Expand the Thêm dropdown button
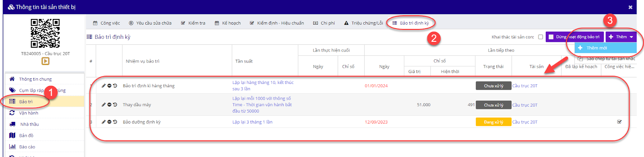The image size is (644, 157). point(621,37)
